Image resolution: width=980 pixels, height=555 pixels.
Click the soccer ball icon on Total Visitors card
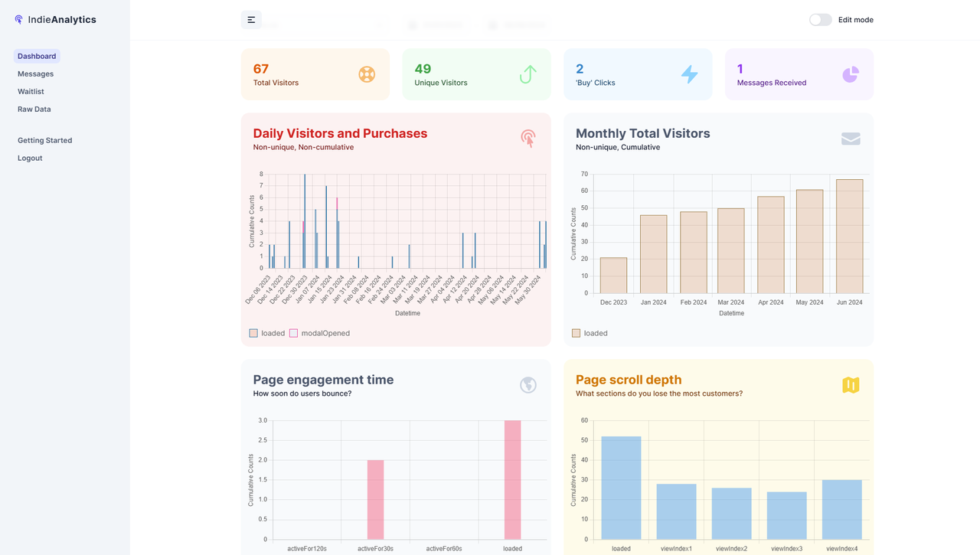pyautogui.click(x=367, y=74)
